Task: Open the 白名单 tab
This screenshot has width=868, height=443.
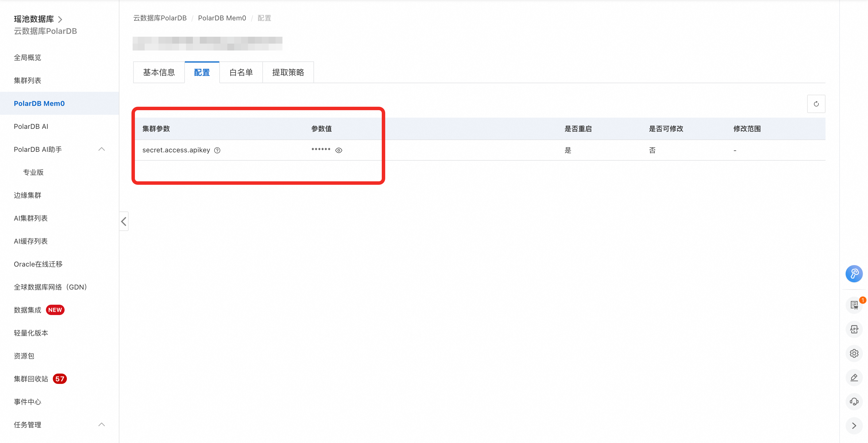Action: pos(241,72)
